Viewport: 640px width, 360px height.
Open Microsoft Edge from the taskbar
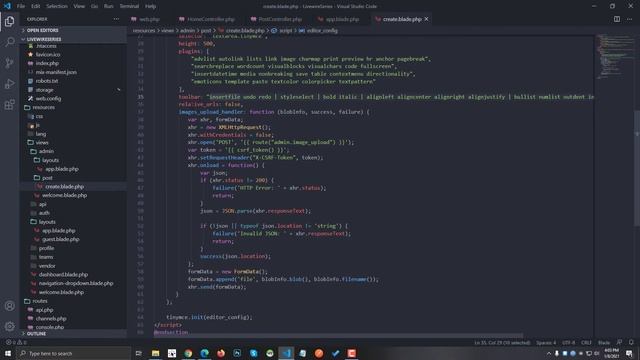[x=204, y=353]
